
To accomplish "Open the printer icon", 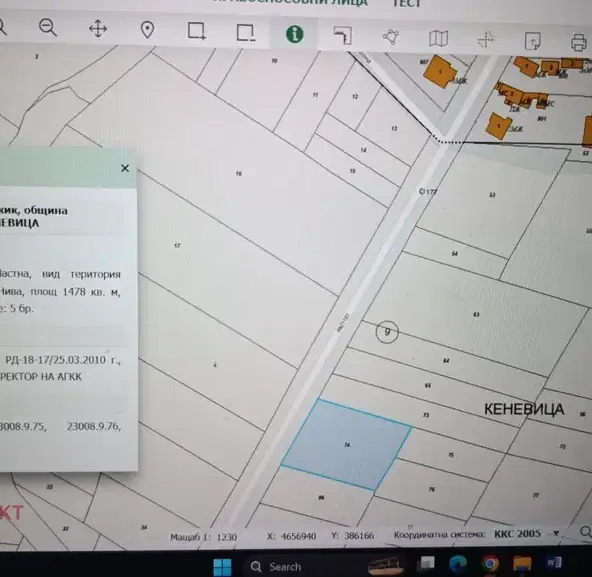I will point(578,42).
